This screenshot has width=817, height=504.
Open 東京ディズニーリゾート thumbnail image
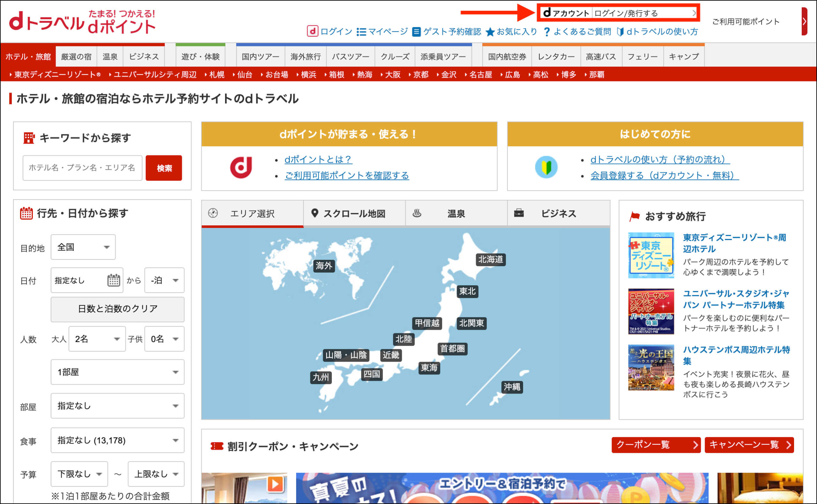pos(651,255)
